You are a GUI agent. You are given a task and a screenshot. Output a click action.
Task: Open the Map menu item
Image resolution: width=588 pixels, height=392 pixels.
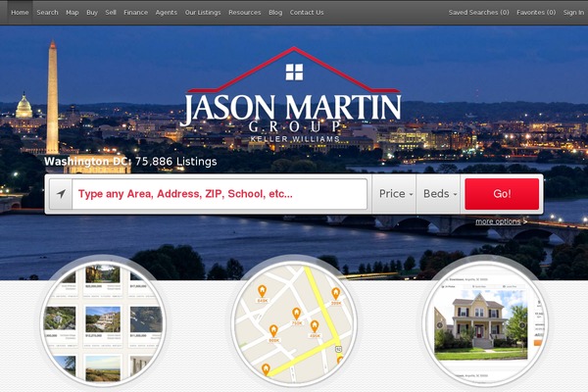72,13
